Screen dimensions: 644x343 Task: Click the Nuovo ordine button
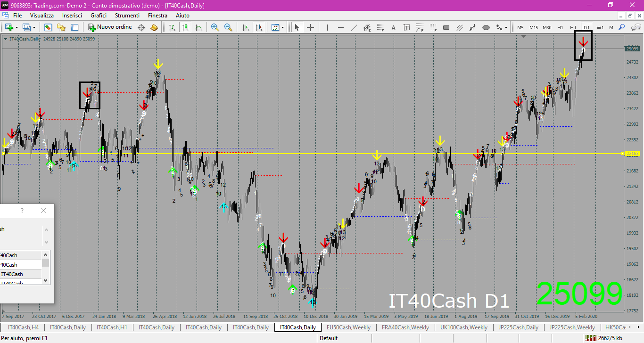tap(111, 27)
